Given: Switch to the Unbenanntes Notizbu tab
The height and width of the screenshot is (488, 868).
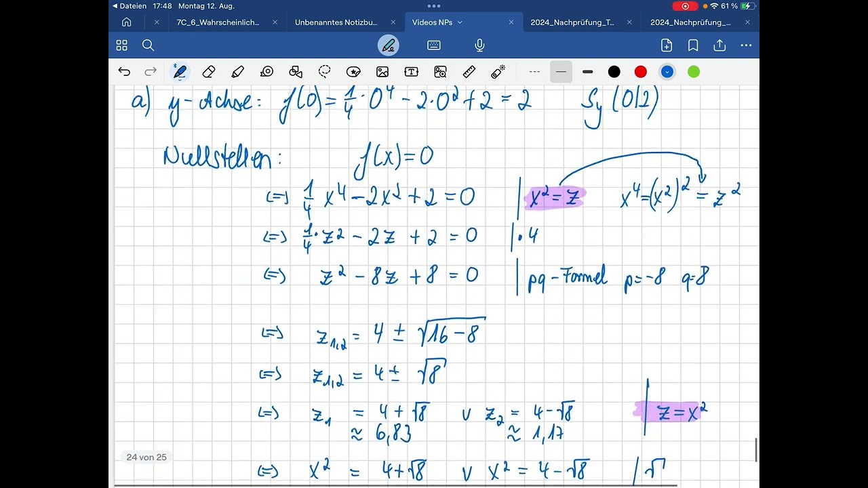Looking at the screenshot, I should click(336, 22).
